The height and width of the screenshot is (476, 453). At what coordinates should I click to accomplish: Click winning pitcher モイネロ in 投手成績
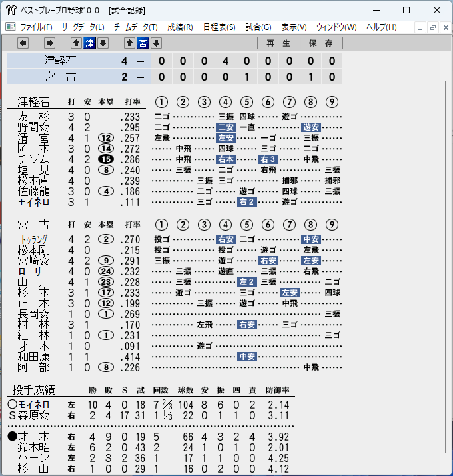click(x=33, y=405)
